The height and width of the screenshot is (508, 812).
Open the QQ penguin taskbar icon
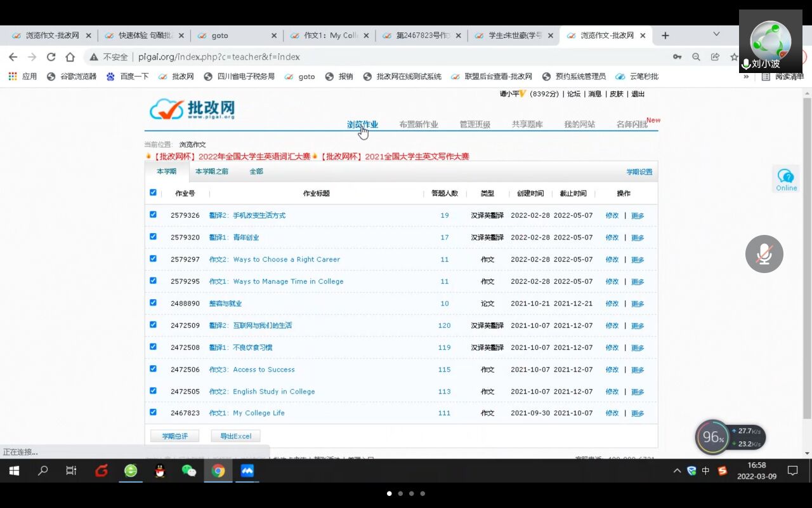[x=160, y=471]
